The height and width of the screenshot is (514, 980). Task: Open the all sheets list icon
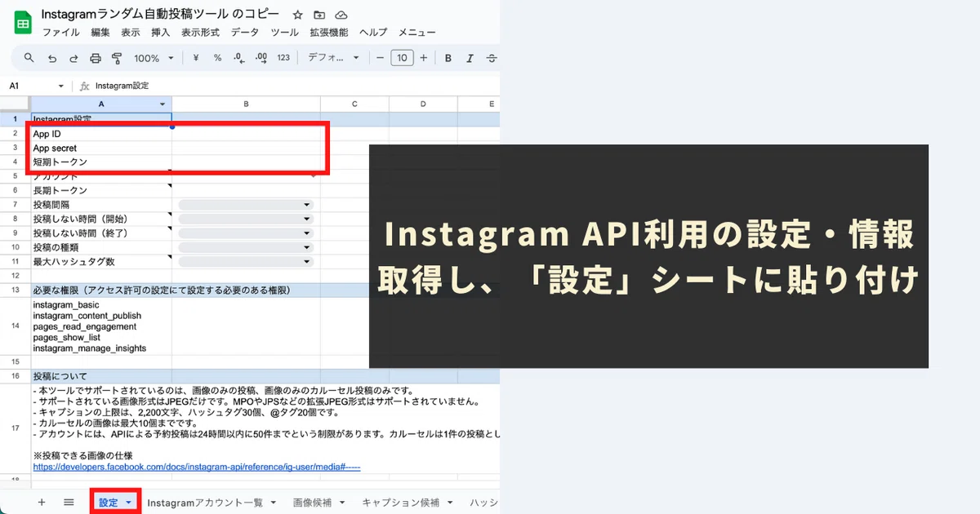69,502
